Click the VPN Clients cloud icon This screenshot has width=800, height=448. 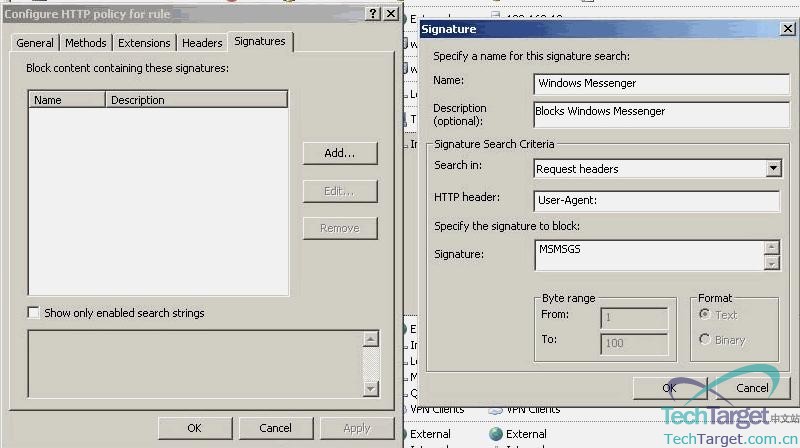pyautogui.click(x=495, y=409)
